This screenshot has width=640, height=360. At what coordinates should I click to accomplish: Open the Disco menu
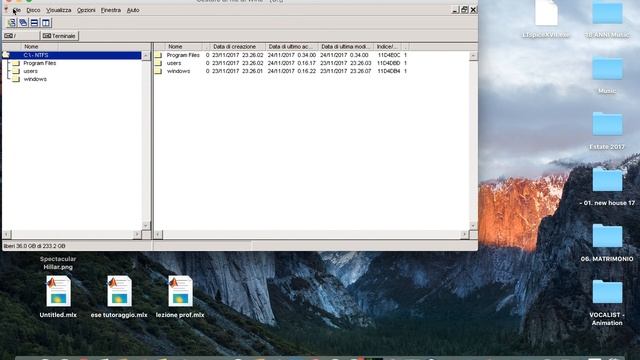pos(33,10)
